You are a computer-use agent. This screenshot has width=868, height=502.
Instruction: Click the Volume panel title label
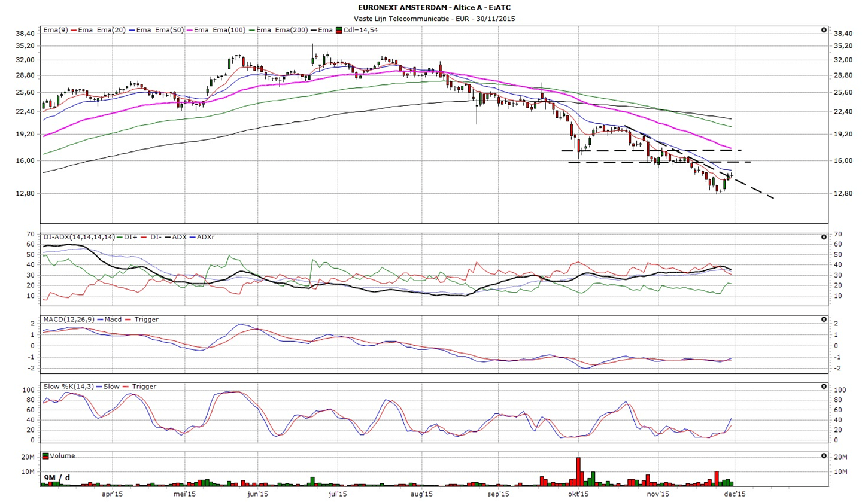tap(62, 456)
